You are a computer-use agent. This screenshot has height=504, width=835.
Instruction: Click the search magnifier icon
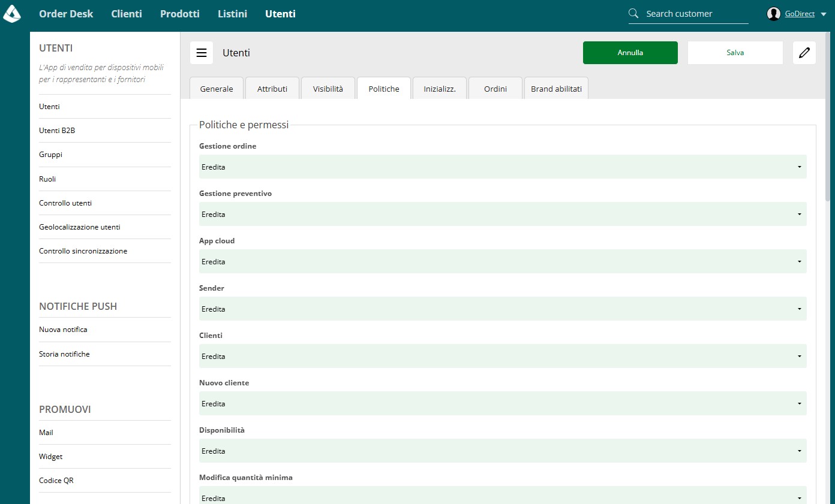[633, 13]
